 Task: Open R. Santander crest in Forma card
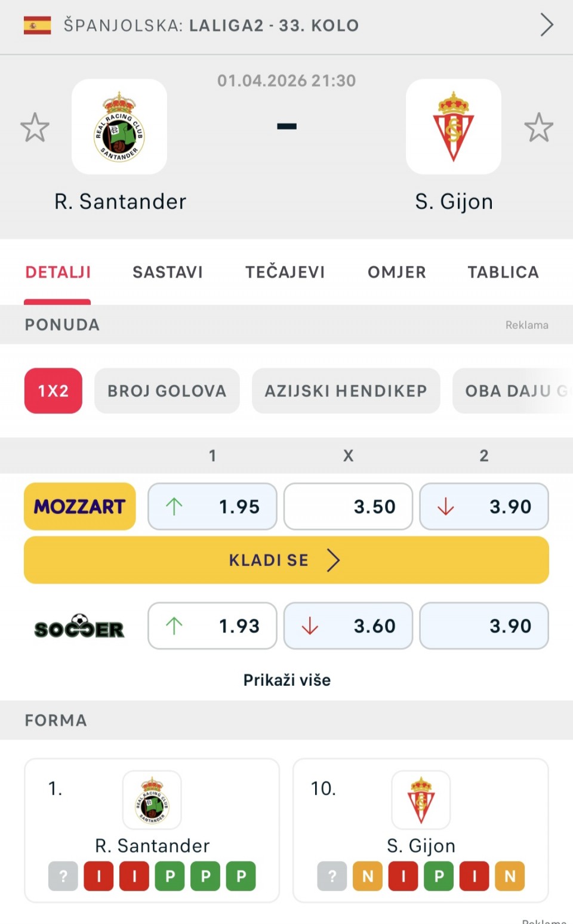tap(152, 800)
